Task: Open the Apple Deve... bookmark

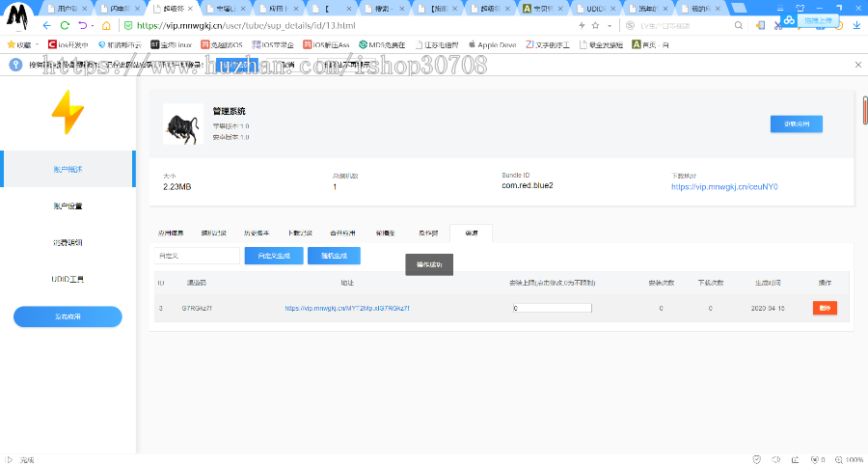Action: (492, 45)
